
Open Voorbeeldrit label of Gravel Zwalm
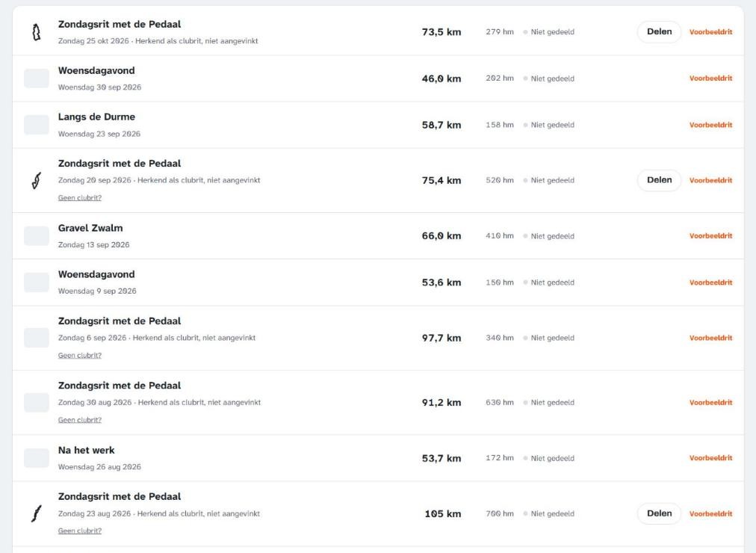pos(710,235)
